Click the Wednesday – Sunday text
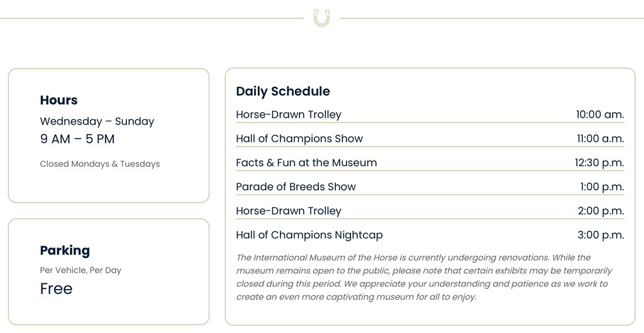 pos(97,121)
